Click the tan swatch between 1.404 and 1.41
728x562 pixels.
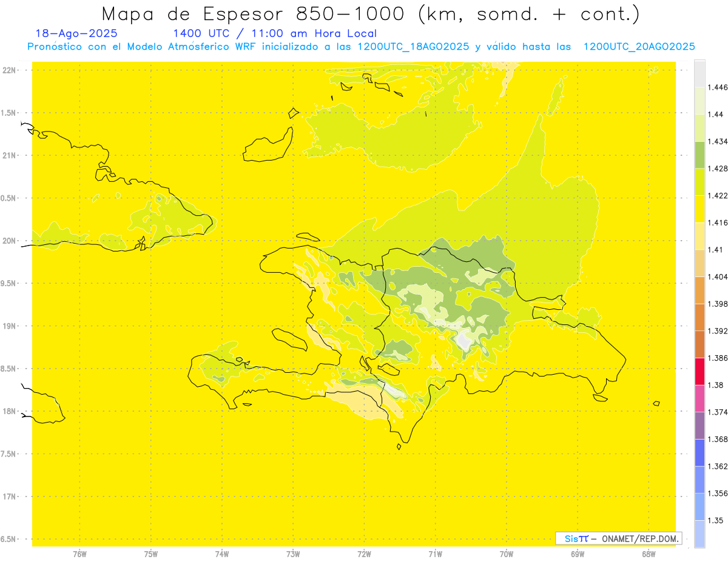point(699,263)
